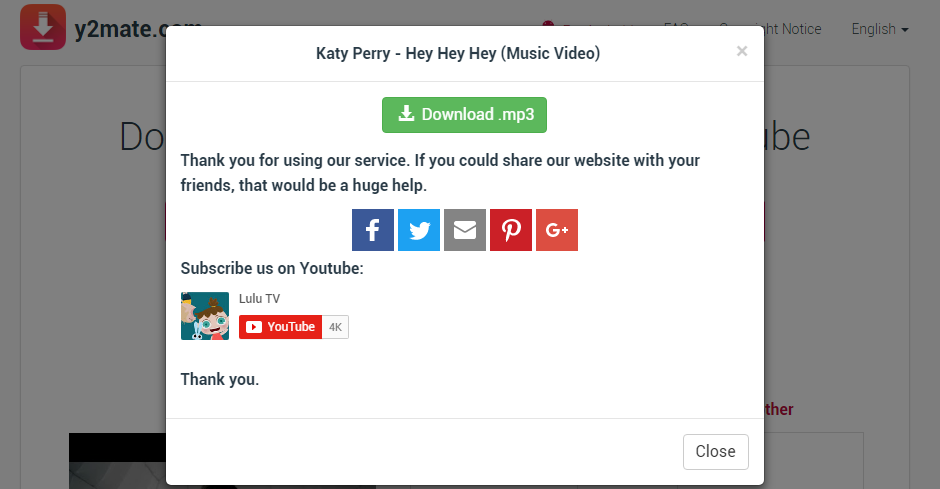Click the Katy Perry video title heading
This screenshot has height=489, width=940.
coord(458,53)
